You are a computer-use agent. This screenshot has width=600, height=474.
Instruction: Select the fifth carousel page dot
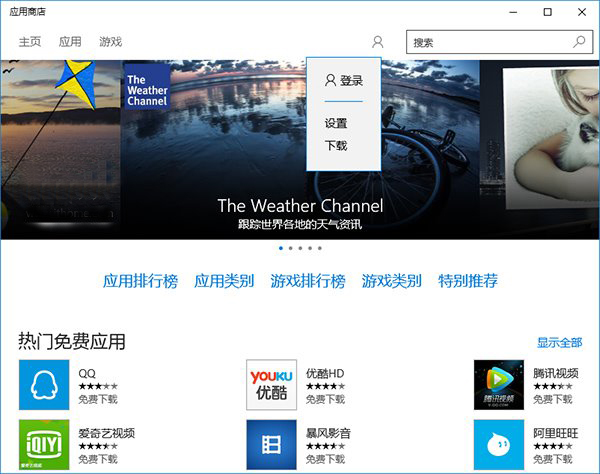320,248
